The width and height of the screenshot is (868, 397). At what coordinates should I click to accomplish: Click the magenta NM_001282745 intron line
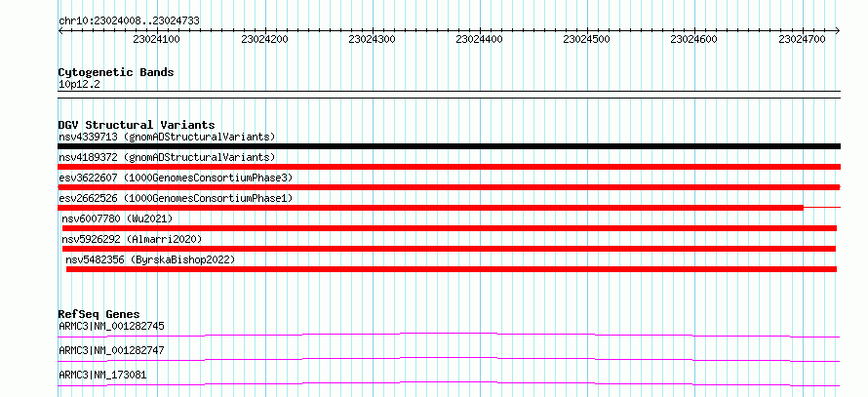coord(449,335)
